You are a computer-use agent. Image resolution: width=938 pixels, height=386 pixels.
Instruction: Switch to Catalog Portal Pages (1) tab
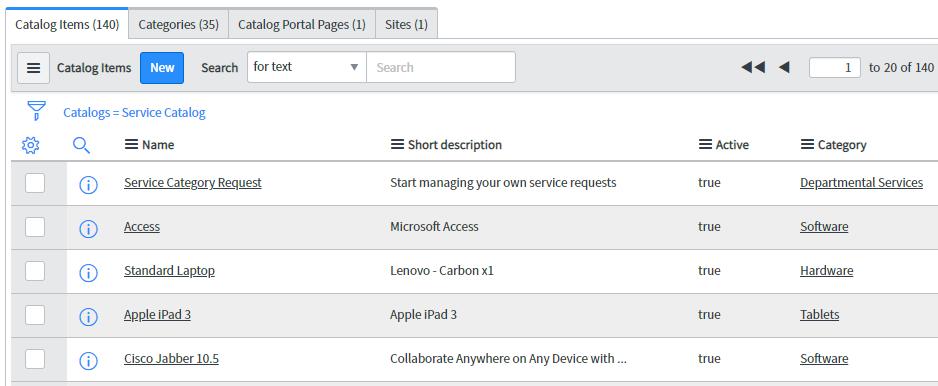(x=302, y=25)
